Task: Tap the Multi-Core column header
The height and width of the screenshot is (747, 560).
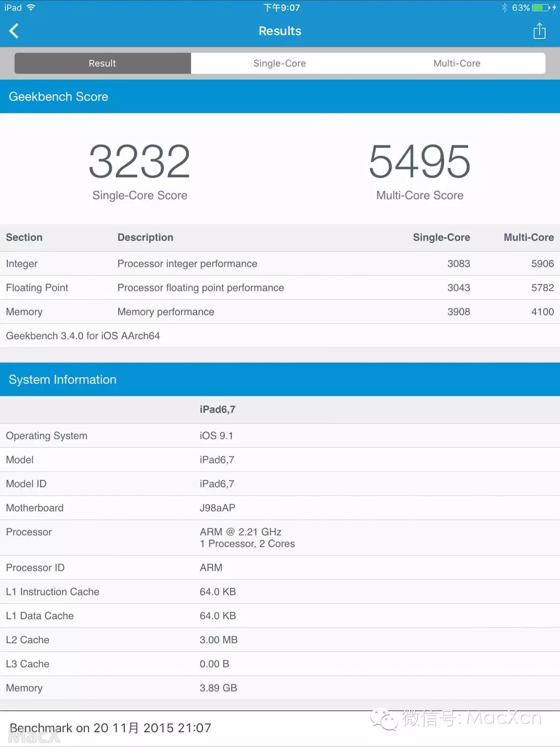Action: pyautogui.click(x=529, y=238)
